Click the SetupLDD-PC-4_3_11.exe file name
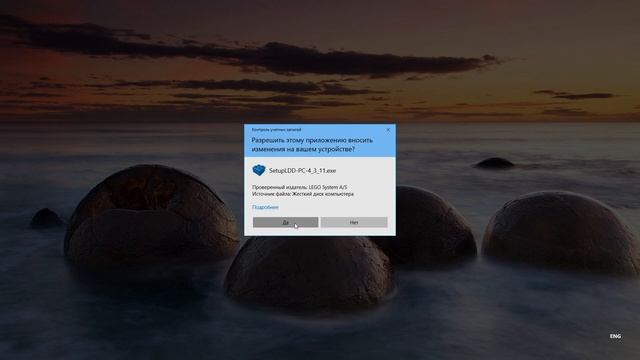The image size is (640, 360). click(x=302, y=171)
